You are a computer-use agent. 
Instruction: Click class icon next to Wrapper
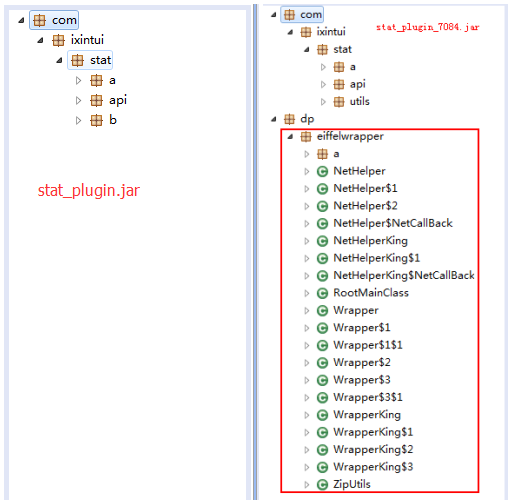322,311
